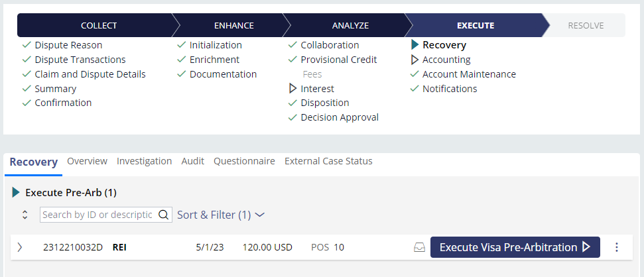
Task: Click the expand/collapse all arrows icon
Action: 25,215
